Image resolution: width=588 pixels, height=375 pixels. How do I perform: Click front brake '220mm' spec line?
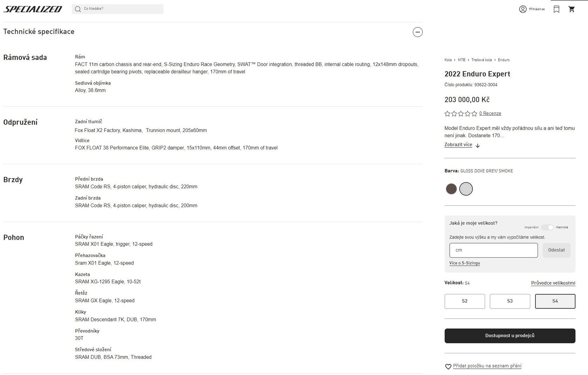tap(136, 187)
